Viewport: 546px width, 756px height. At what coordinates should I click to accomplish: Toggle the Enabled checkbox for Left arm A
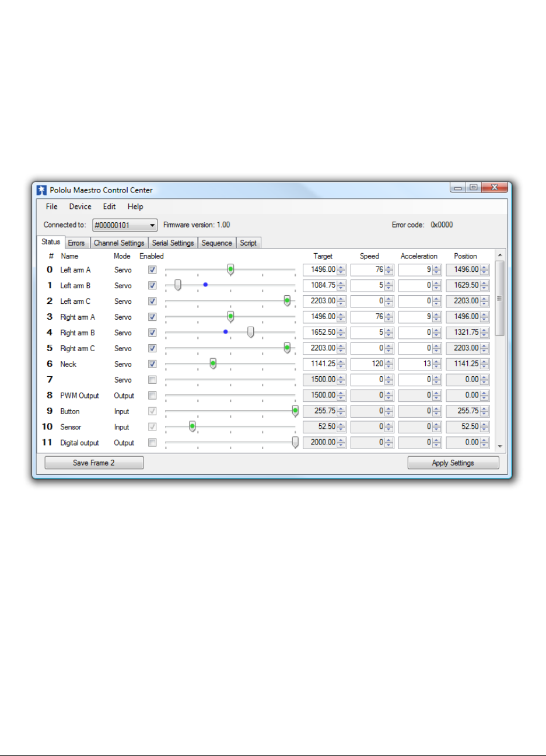tap(152, 270)
